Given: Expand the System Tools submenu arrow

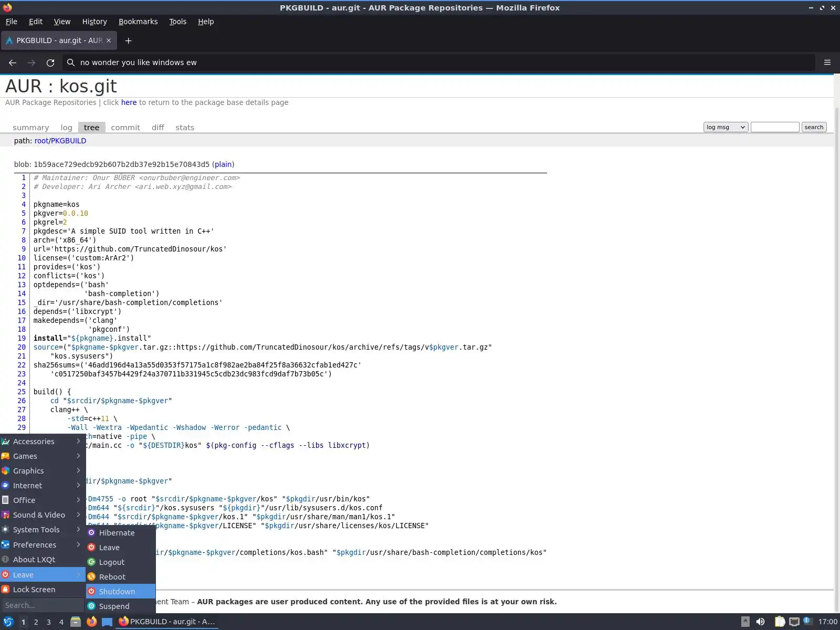Looking at the screenshot, I should coord(78,529).
